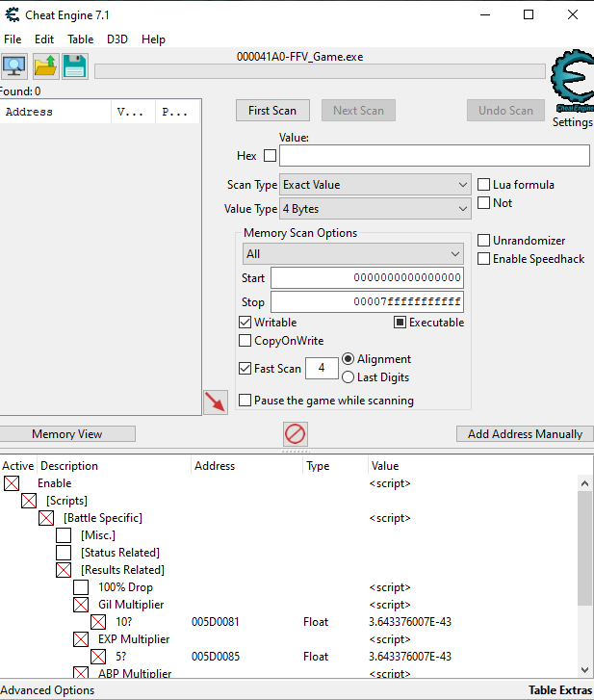Enable the CopyOnWrite checkbox
This screenshot has width=594, height=700.
click(x=245, y=341)
